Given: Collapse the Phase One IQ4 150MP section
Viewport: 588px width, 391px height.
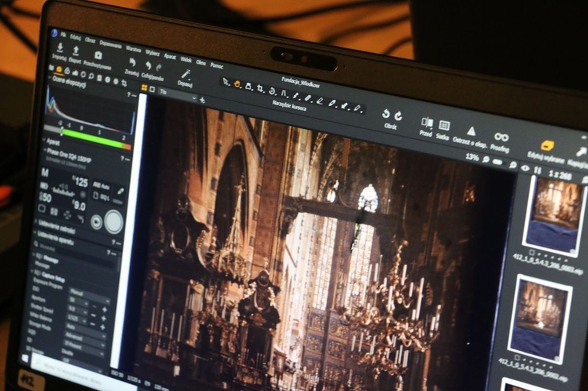Looking at the screenshot, I should coord(45,151).
